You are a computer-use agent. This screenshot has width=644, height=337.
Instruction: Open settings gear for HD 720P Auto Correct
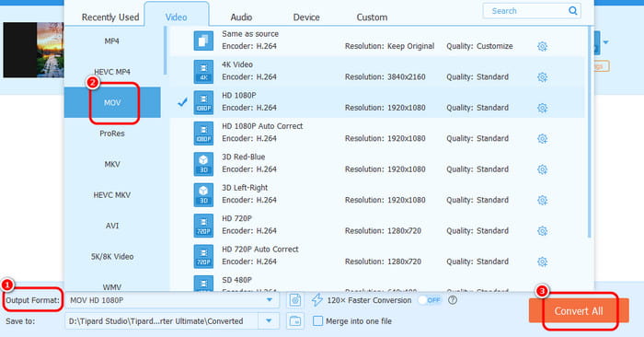tap(542, 261)
